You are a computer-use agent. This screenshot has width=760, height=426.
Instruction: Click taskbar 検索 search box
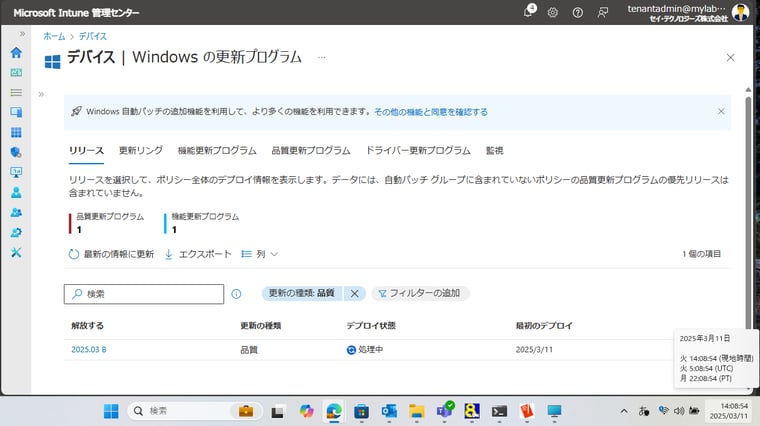coord(195,411)
